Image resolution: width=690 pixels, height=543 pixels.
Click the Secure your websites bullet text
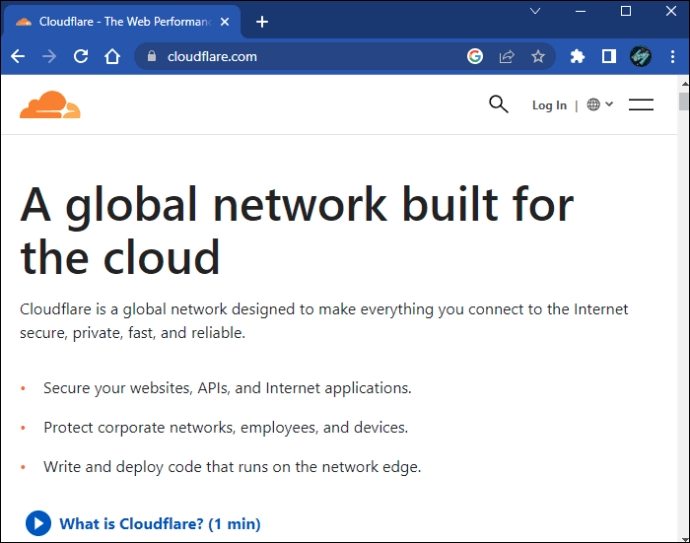227,388
